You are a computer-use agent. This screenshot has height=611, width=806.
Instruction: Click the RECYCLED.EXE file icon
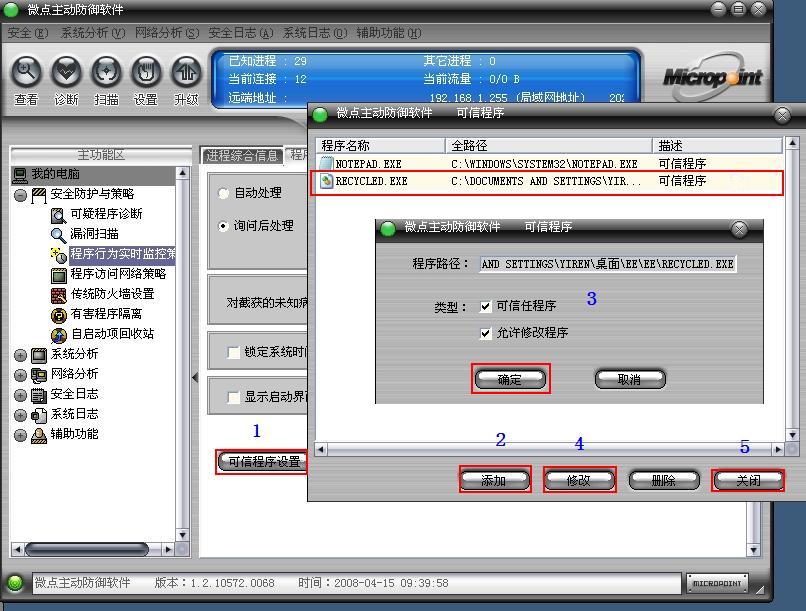point(326,181)
